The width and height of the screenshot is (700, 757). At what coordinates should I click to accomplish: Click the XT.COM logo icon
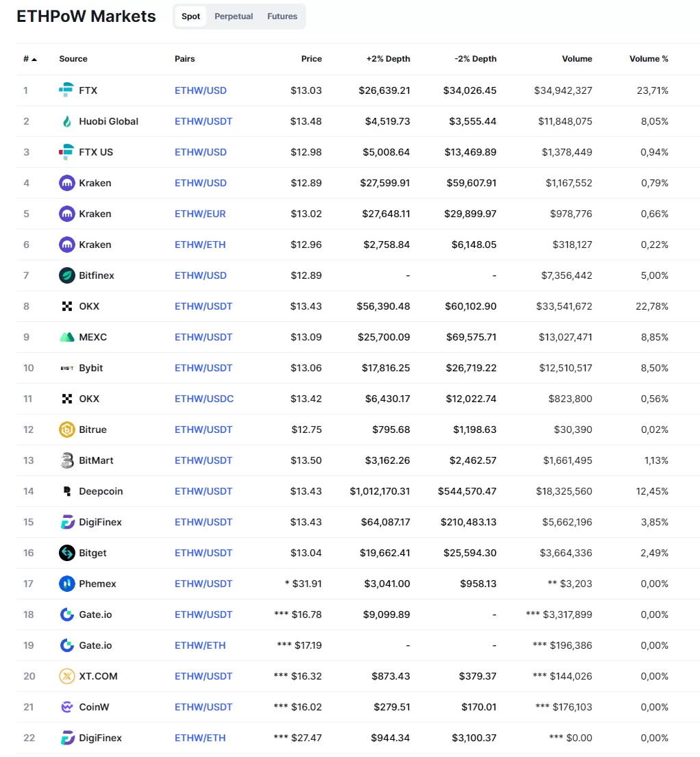coord(66,676)
